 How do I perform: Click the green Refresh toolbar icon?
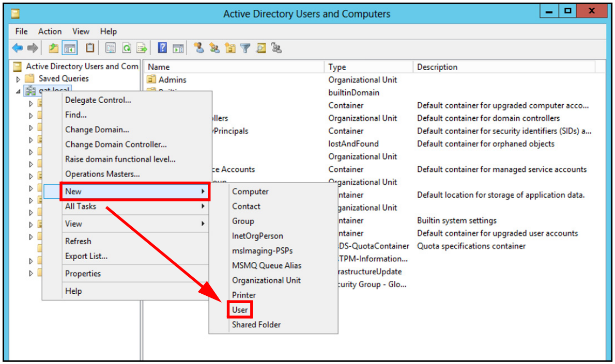pyautogui.click(x=126, y=48)
